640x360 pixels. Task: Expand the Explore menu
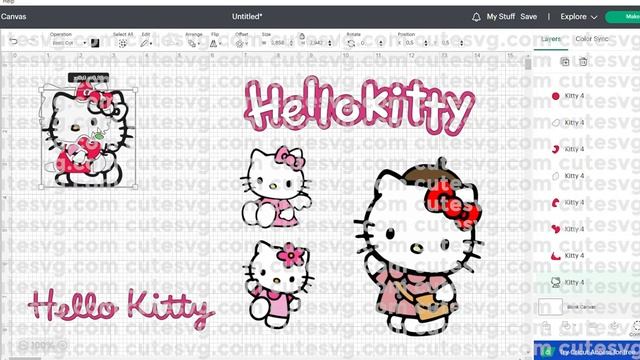(578, 17)
